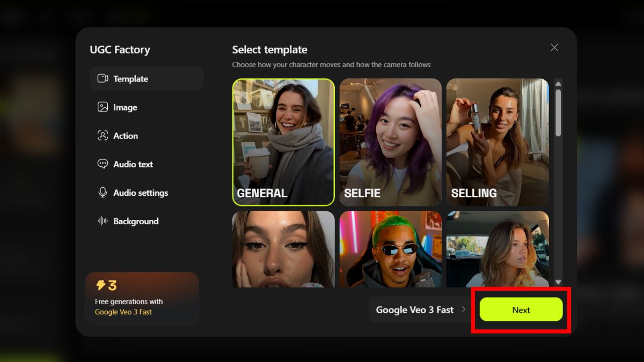Click the Image picture icon
The width and height of the screenshot is (644, 362).
(103, 107)
